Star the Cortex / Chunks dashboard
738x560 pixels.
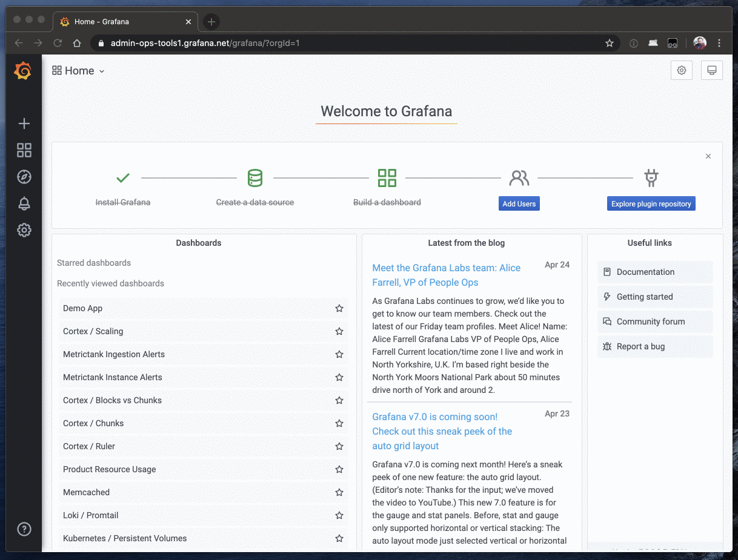[339, 423]
